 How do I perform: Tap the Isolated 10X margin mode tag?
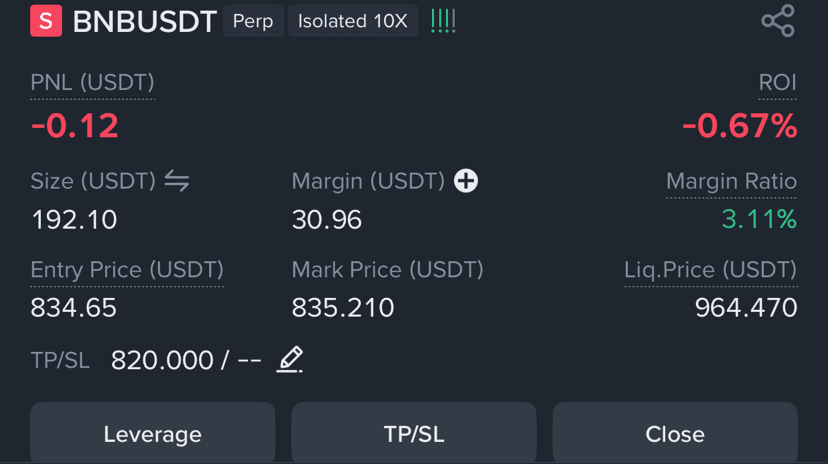pos(353,21)
